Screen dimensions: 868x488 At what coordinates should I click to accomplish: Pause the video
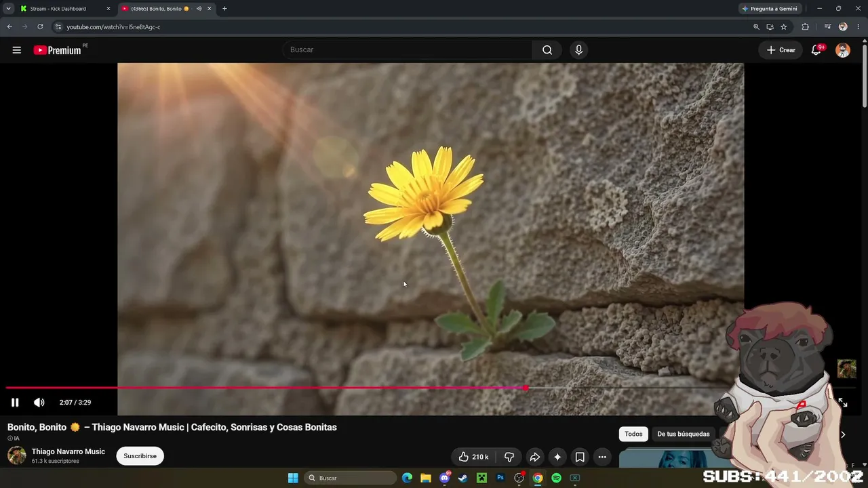click(x=15, y=403)
